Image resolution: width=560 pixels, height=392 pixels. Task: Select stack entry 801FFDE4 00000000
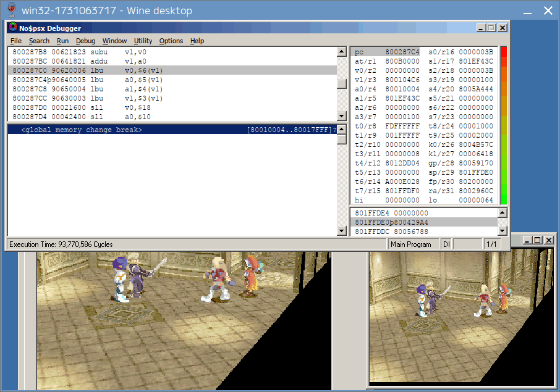[424, 214]
